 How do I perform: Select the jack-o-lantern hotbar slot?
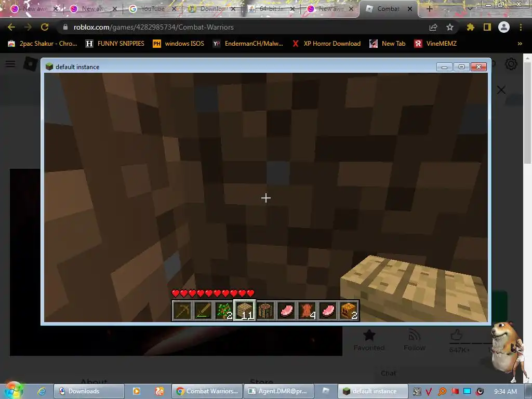[x=349, y=311]
